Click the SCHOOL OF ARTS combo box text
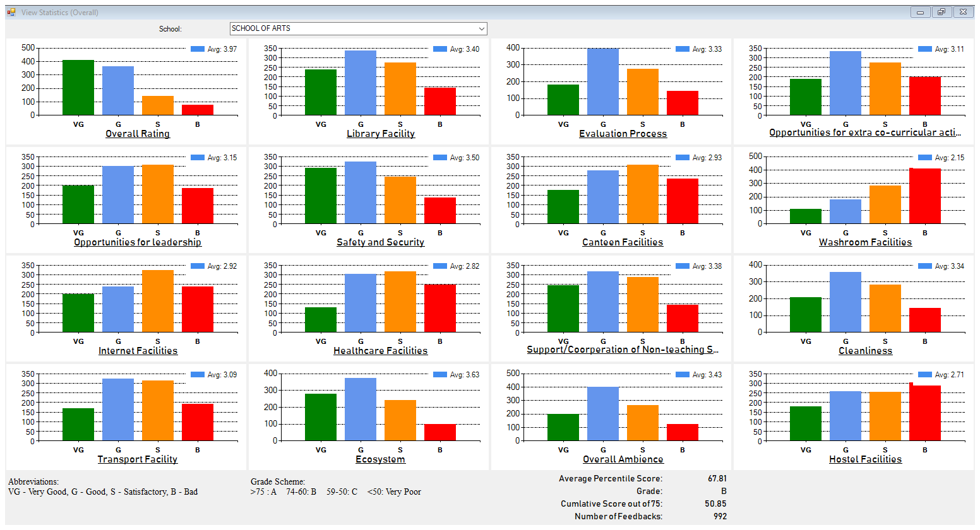This screenshot has width=980, height=530. point(354,29)
